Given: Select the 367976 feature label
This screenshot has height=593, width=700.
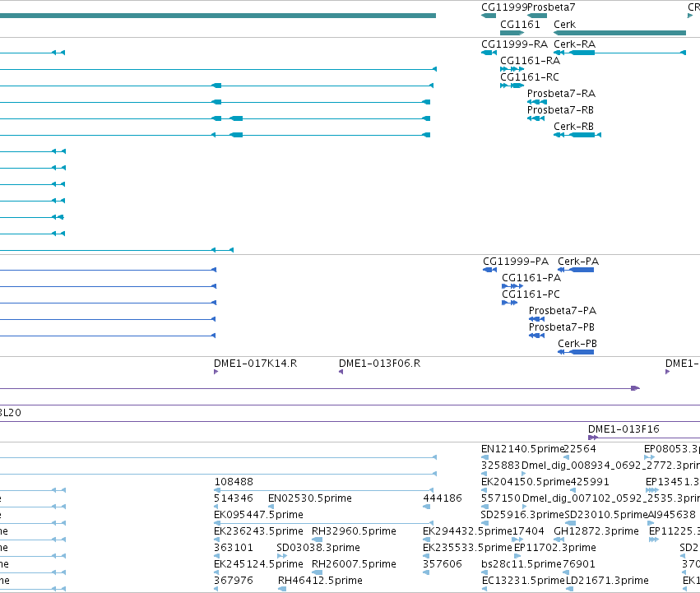Looking at the screenshot, I should click(x=234, y=581).
